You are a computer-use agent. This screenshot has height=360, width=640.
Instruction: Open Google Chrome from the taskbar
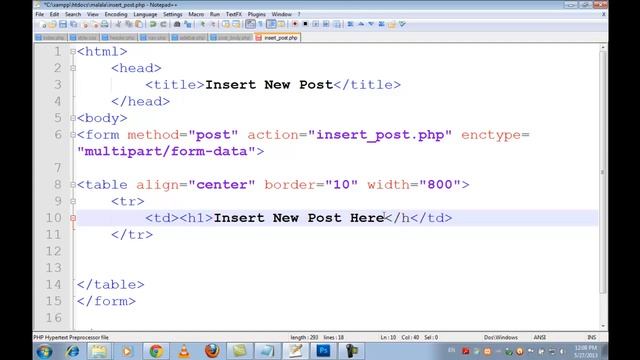point(156,351)
